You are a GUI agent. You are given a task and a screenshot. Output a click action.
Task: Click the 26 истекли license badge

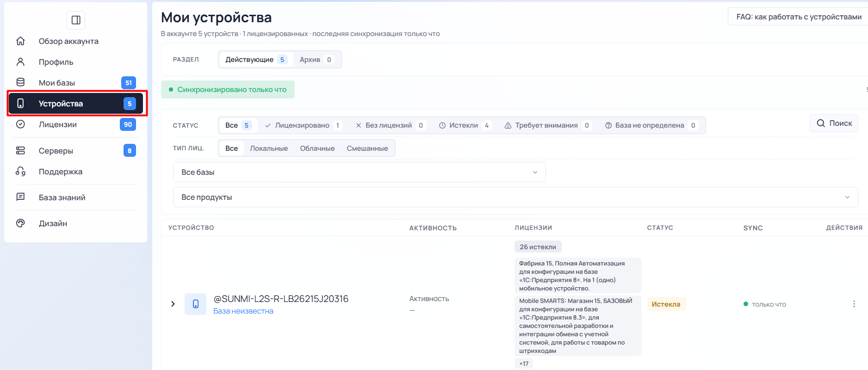[538, 247]
